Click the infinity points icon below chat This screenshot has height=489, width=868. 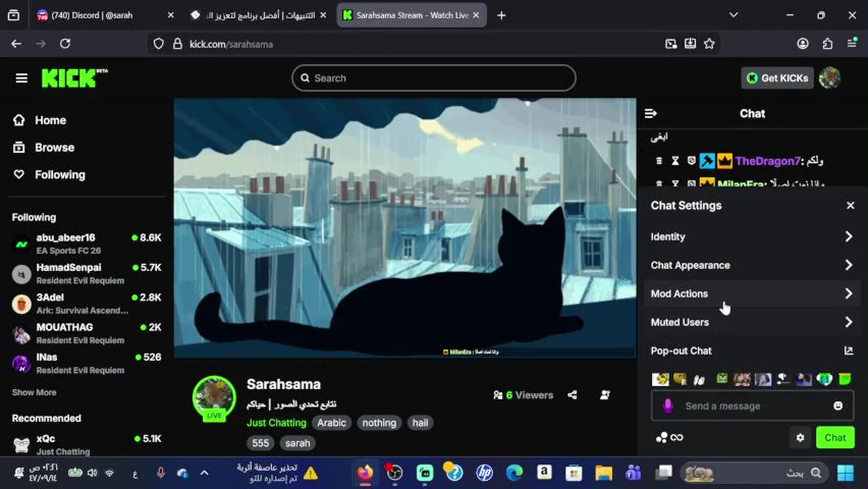676,437
